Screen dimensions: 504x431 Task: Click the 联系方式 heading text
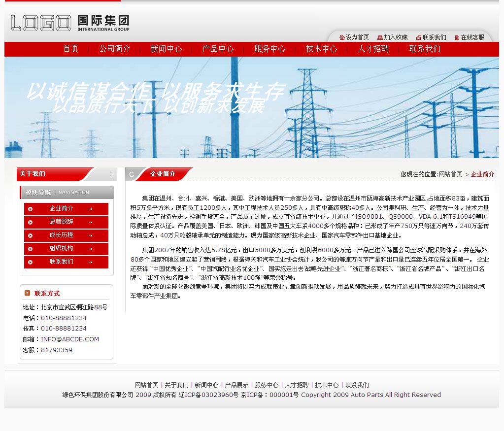point(47,294)
